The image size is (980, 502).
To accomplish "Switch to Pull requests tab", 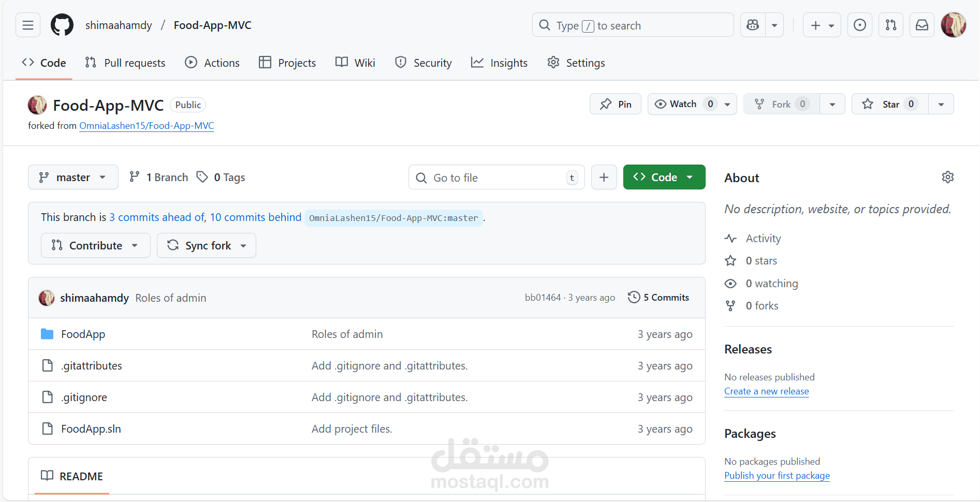I will pos(125,63).
